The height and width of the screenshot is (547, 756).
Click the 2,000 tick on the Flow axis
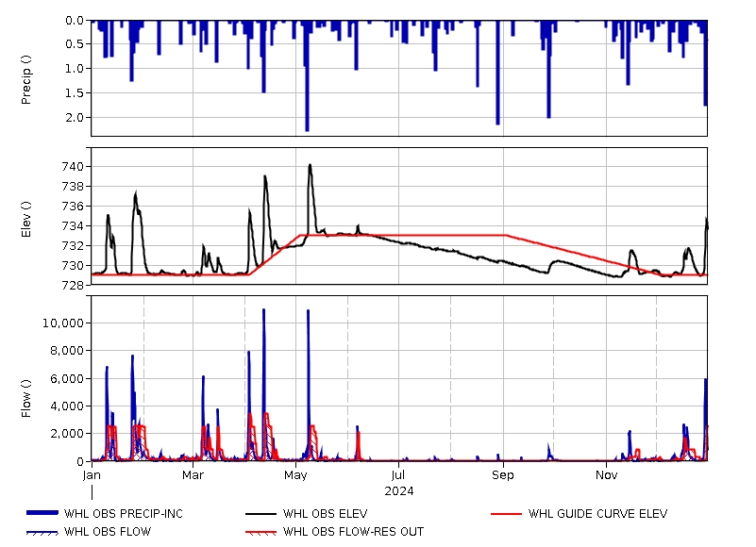pos(66,434)
